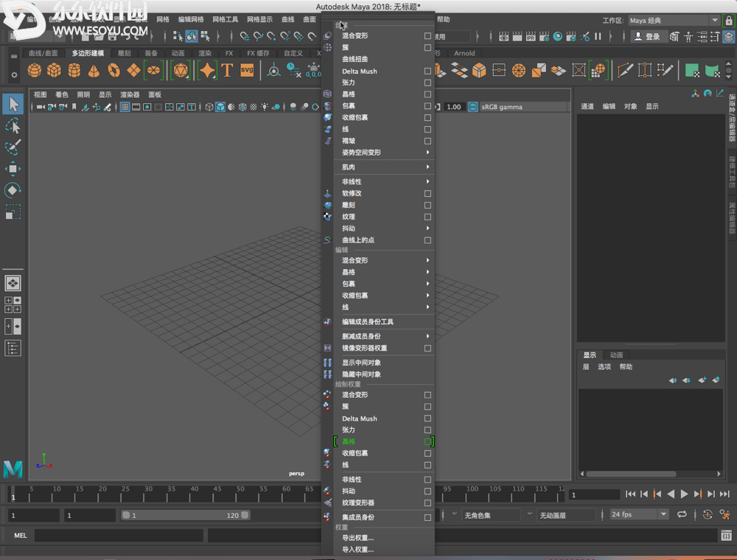Choose 显示中间对象 menu item
Viewport: 737px width, 560px height.
pos(383,363)
